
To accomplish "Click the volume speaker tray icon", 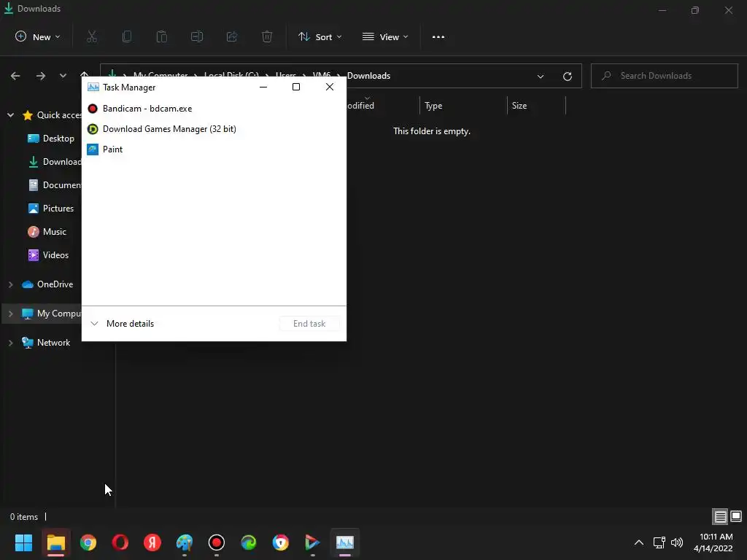I will tap(677, 542).
